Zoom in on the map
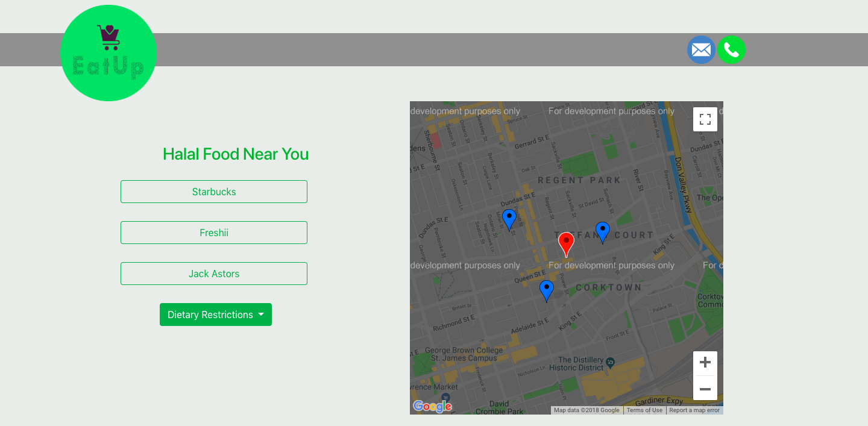The image size is (868, 426). coord(705,363)
